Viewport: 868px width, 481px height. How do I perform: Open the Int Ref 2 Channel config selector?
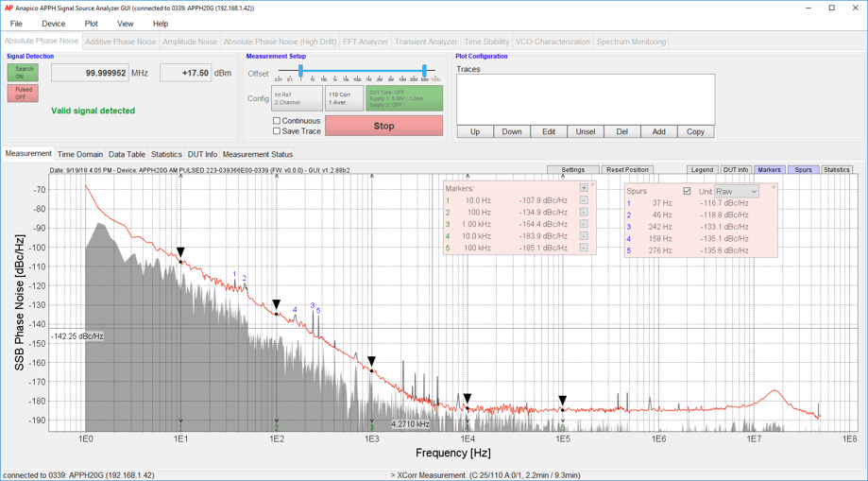(297, 98)
